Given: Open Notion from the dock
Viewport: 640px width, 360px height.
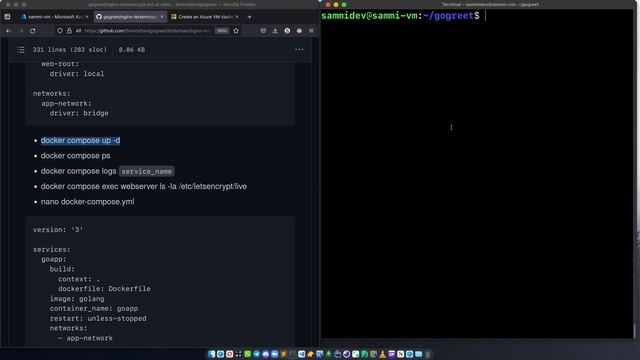Looking at the screenshot, I should tap(400, 354).
